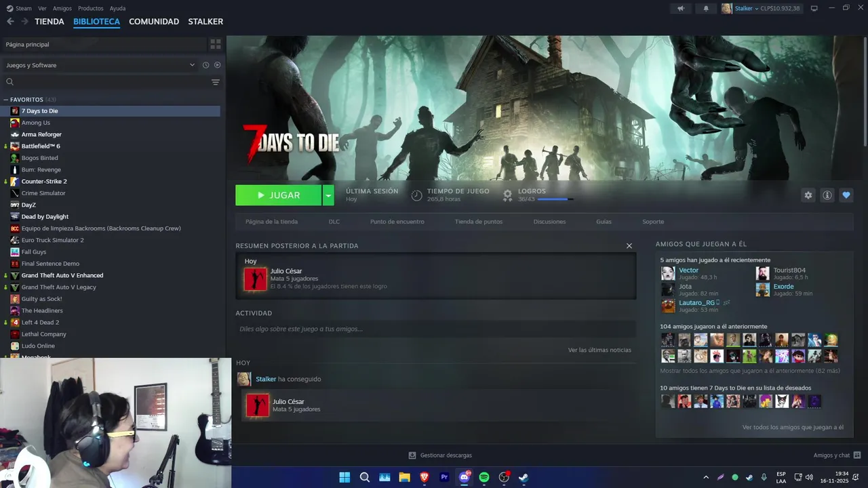Go back with the left arrow

point(10,22)
